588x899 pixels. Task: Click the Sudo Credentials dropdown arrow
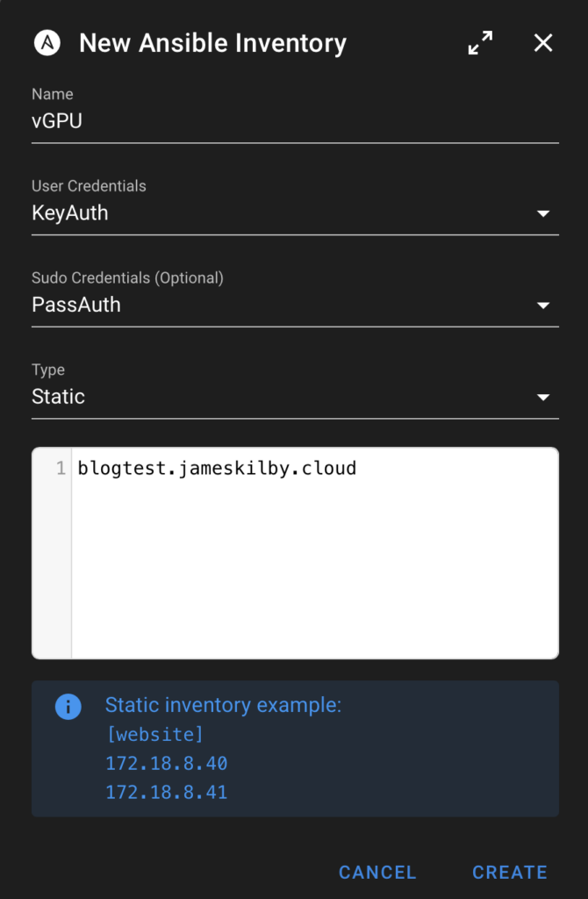[543, 306]
